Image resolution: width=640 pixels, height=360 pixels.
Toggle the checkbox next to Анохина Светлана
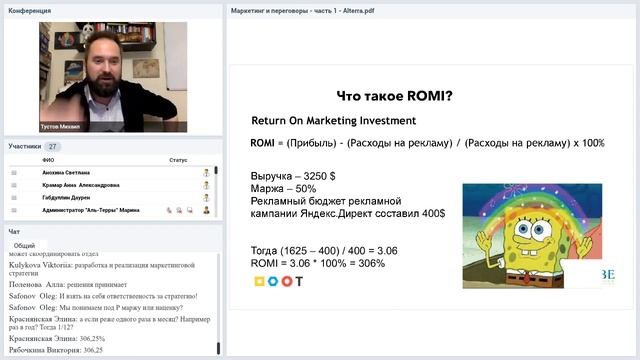click(14, 173)
